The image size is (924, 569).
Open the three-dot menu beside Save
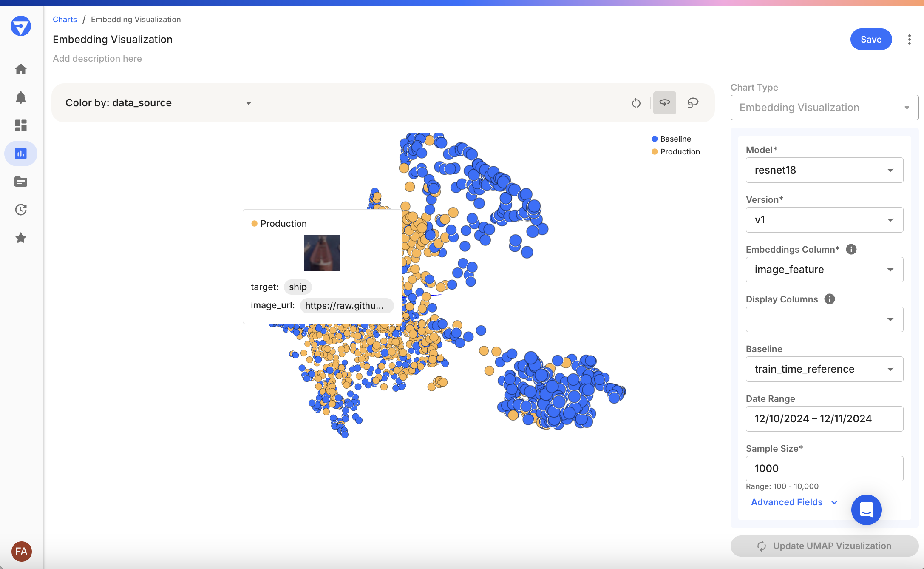(909, 39)
